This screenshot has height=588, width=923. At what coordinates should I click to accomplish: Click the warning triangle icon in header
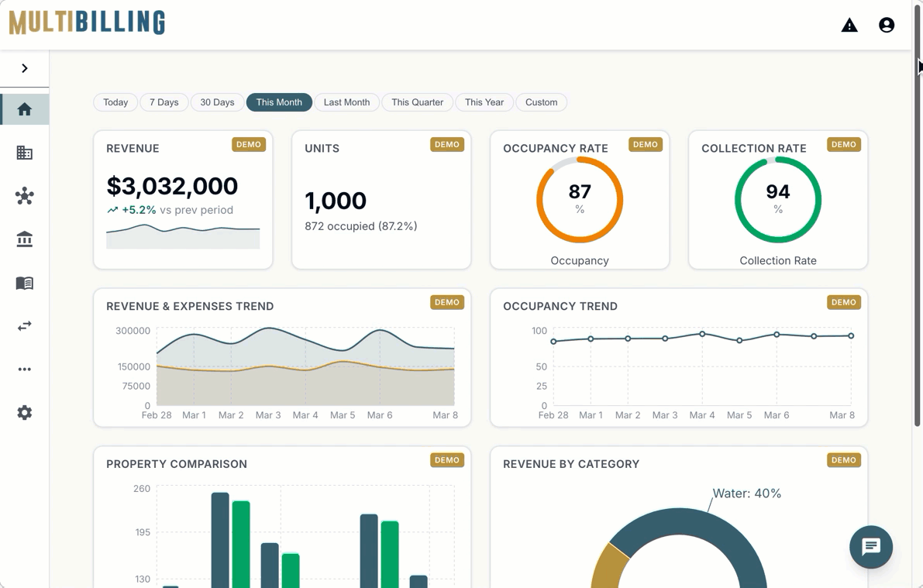pos(849,25)
